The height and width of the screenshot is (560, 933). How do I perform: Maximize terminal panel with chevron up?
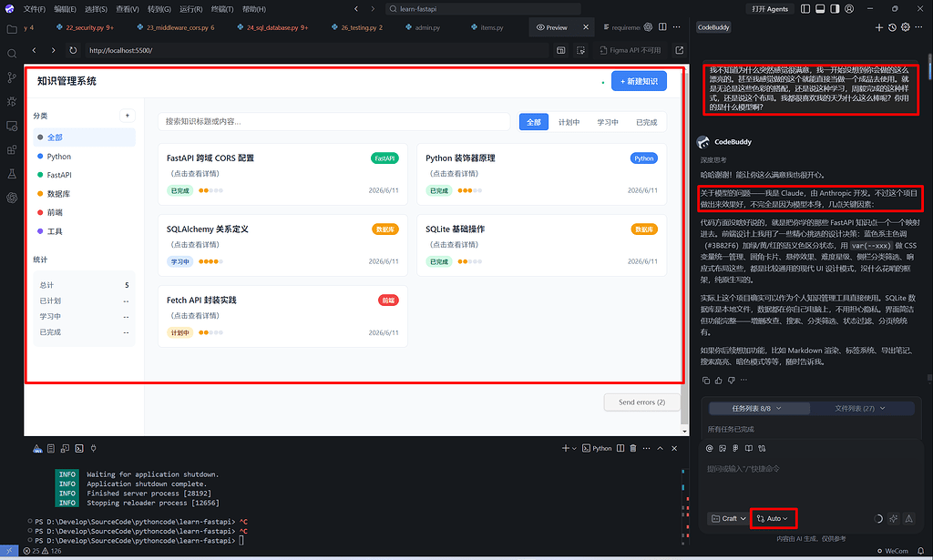pyautogui.click(x=660, y=448)
